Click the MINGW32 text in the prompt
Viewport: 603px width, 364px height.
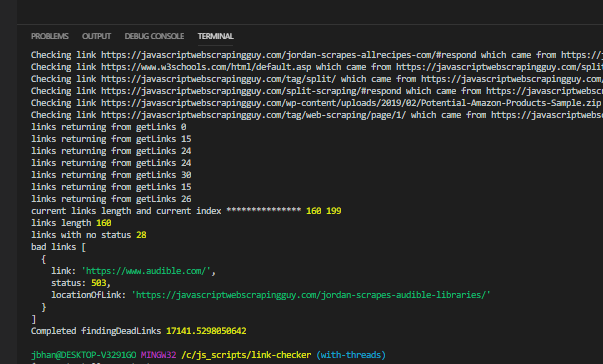coord(158,355)
